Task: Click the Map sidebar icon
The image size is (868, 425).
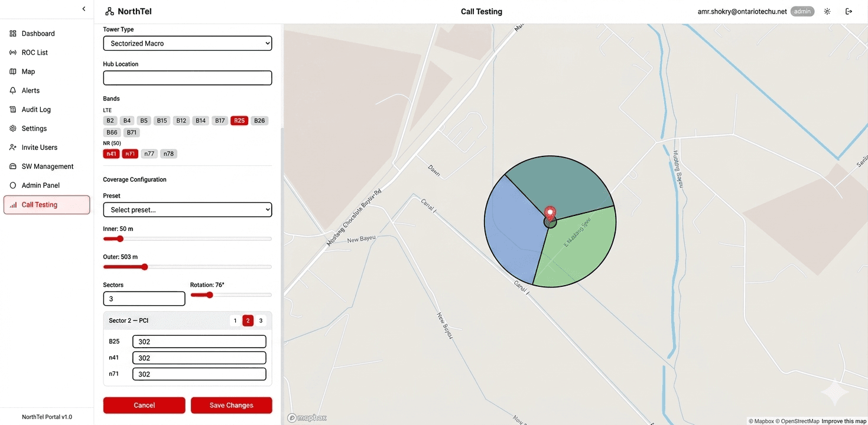Action: point(13,71)
